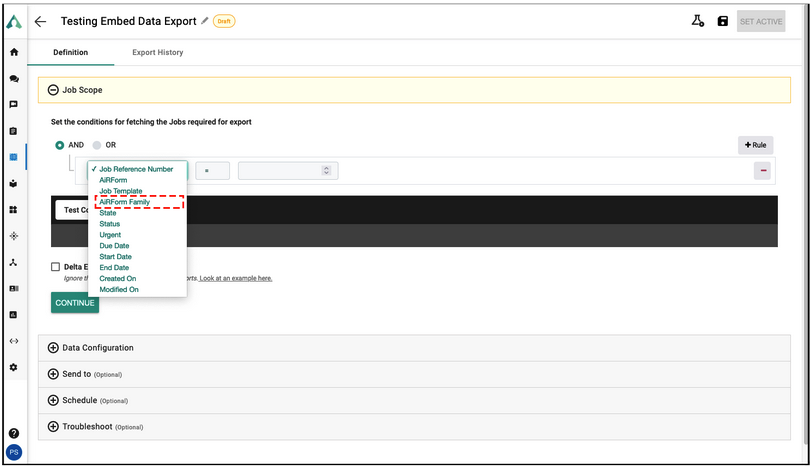
Task: Open the 'Look at an example here' link
Action: click(236, 279)
